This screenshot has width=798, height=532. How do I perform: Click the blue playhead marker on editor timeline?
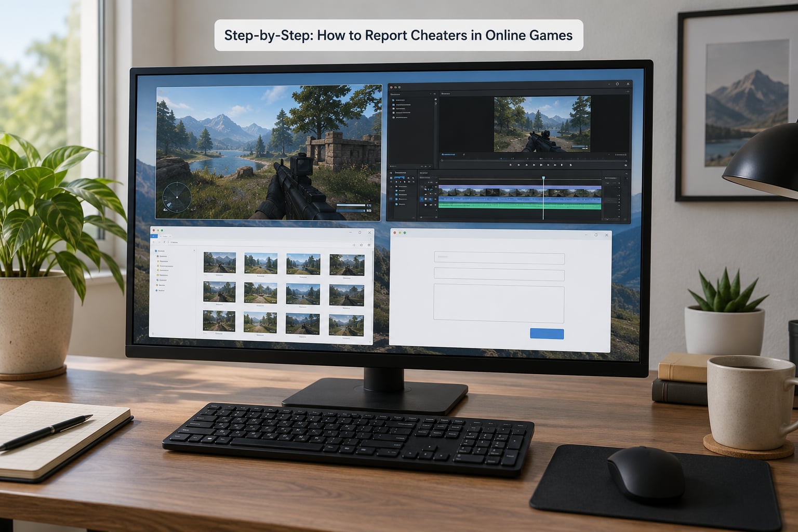click(543, 178)
